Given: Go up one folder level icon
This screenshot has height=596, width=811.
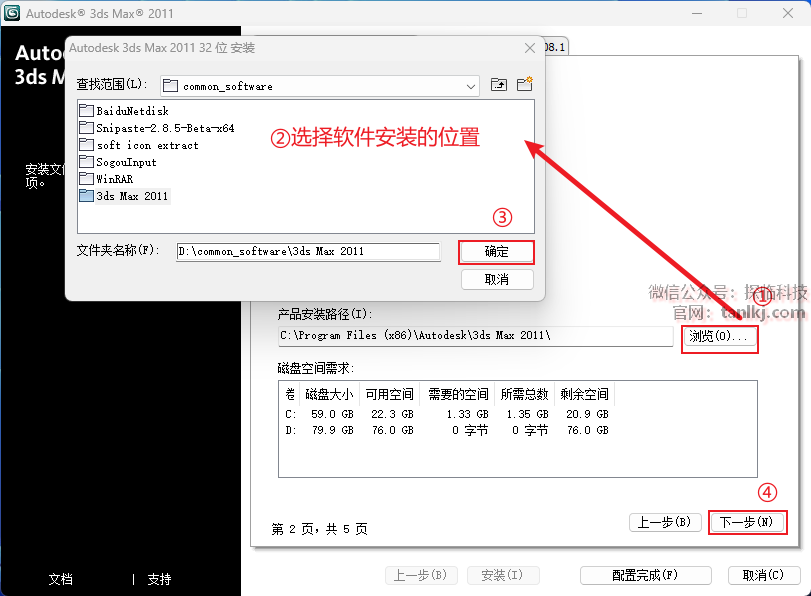Looking at the screenshot, I should (x=499, y=84).
